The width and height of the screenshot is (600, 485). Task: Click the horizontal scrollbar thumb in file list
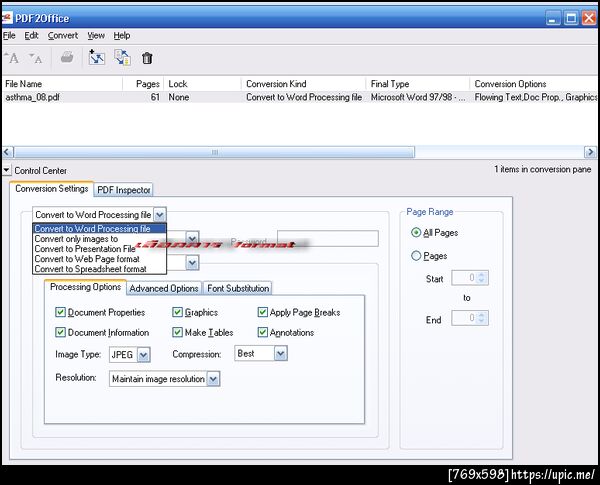click(x=214, y=152)
